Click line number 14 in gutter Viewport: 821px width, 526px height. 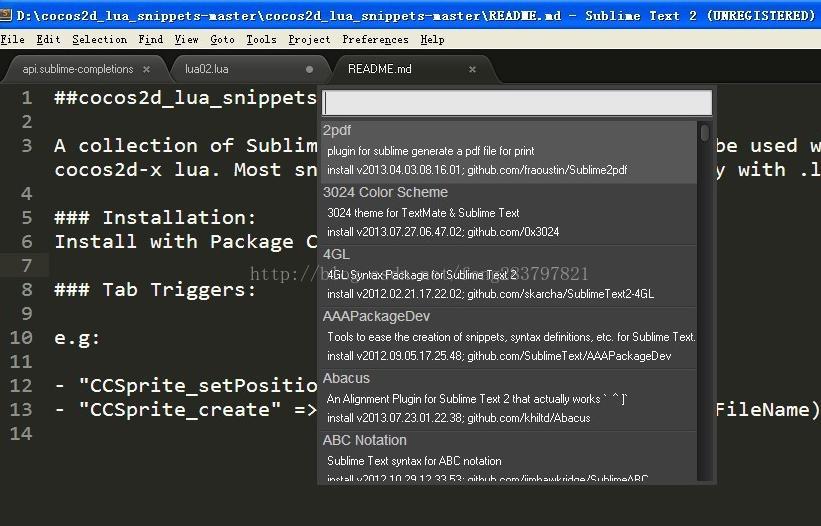pos(21,433)
